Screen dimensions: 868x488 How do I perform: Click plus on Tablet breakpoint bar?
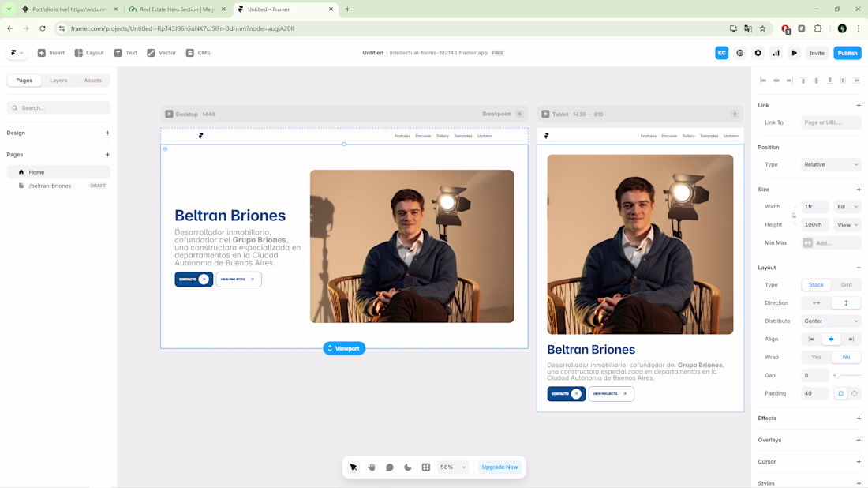point(735,114)
